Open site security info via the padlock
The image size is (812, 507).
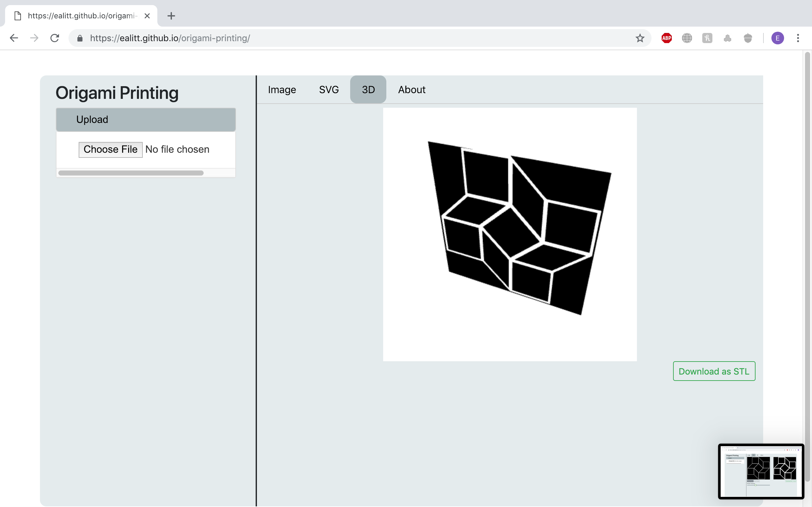click(x=80, y=38)
